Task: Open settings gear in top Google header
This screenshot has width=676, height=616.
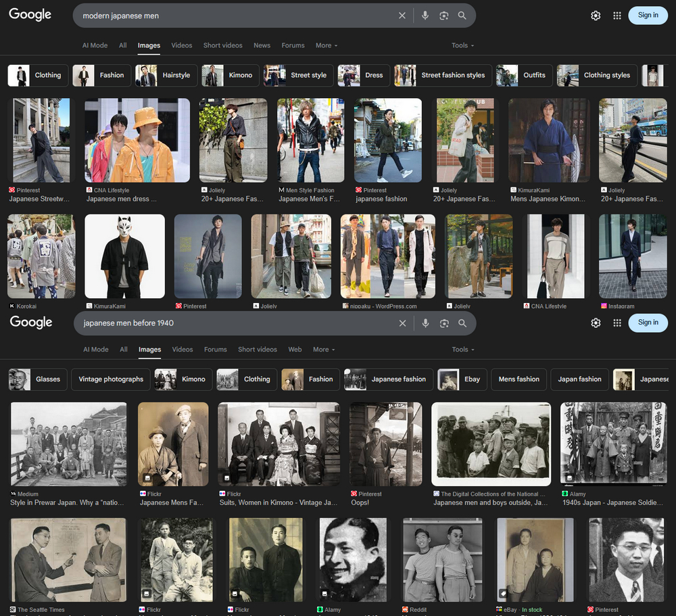Action: pyautogui.click(x=596, y=16)
